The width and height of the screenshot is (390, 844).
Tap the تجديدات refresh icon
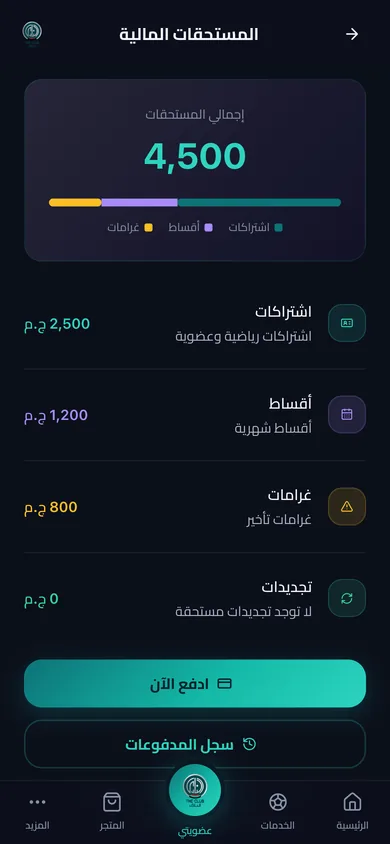(347, 598)
